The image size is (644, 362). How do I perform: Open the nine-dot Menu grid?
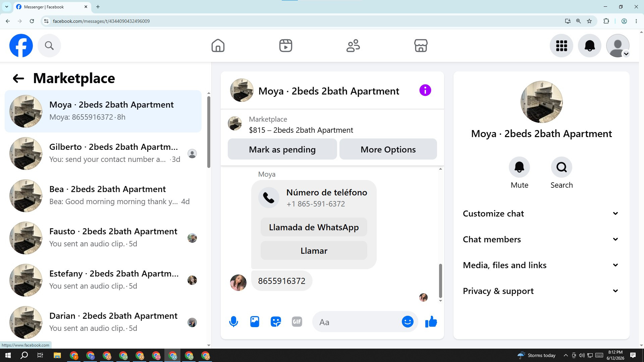(x=561, y=46)
